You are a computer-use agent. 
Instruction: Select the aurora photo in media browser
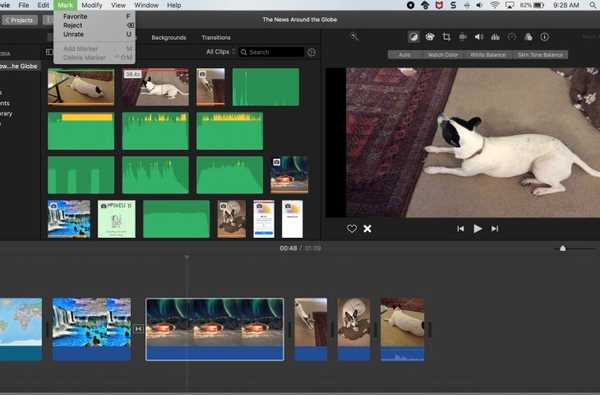pyautogui.click(x=289, y=175)
